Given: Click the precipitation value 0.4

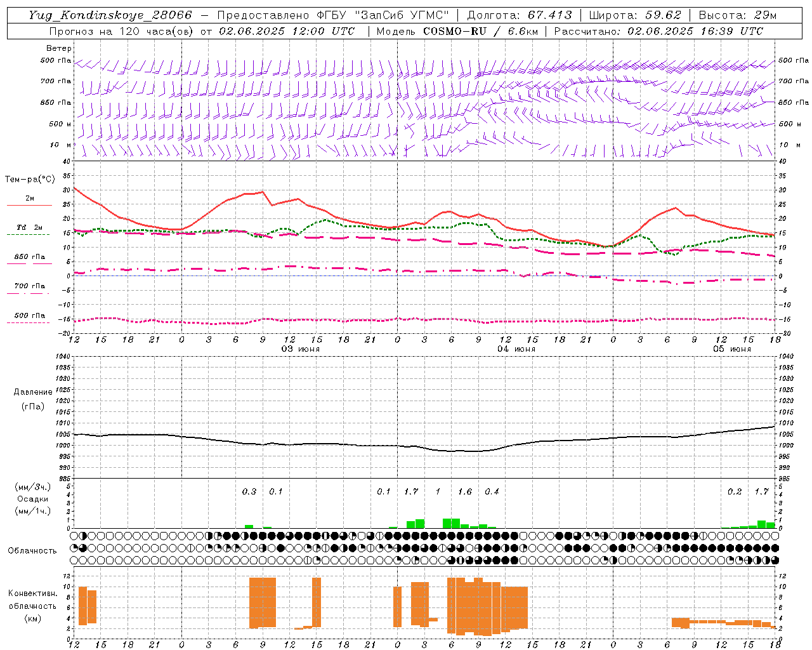Looking at the screenshot, I should 492,491.
